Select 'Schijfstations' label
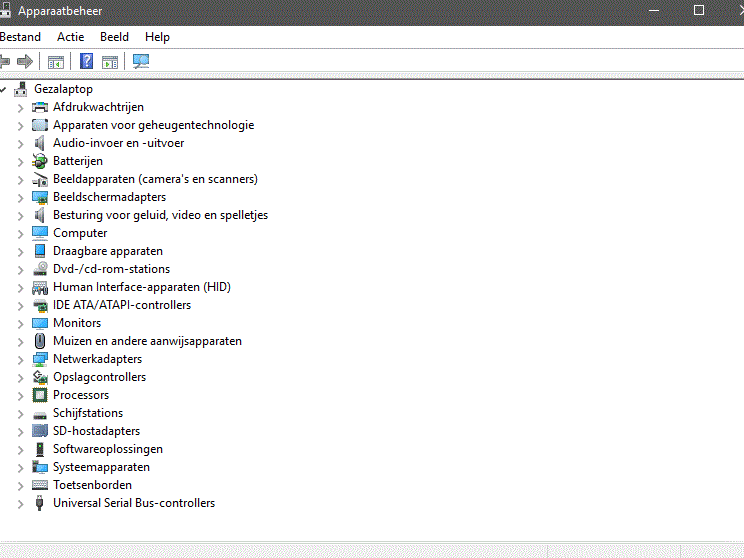Viewport: 744px width, 558px height. 88,413
